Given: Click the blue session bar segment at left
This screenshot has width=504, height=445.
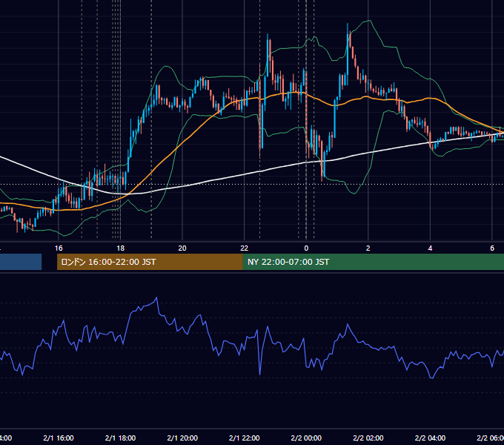Looking at the screenshot, I should click(21, 262).
